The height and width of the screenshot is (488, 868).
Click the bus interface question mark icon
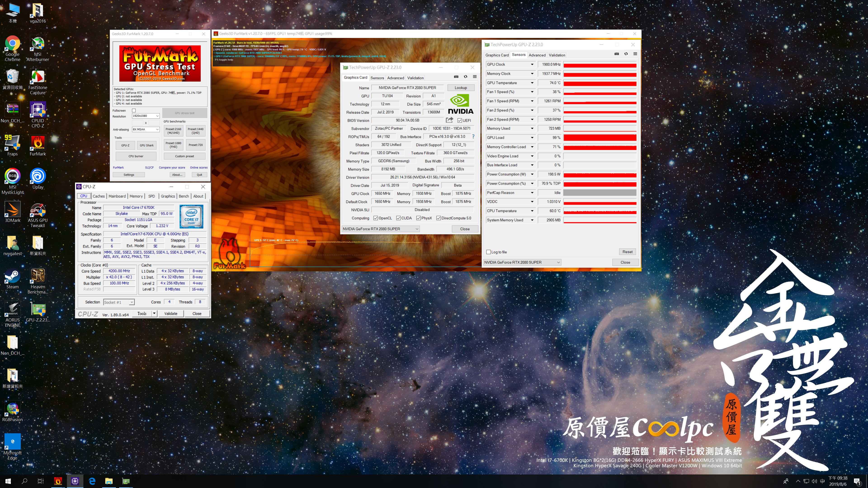pos(473,136)
